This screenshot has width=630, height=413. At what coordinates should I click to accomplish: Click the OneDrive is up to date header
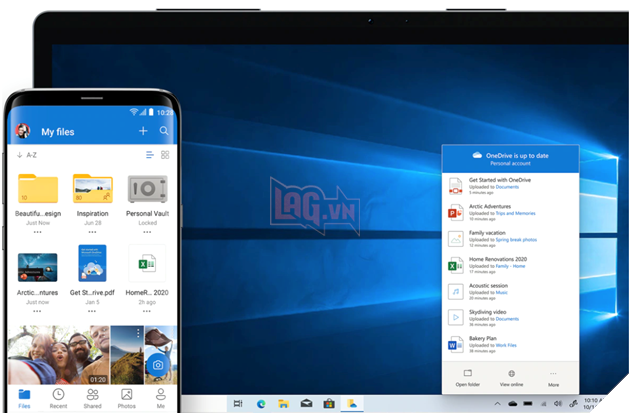tap(511, 159)
